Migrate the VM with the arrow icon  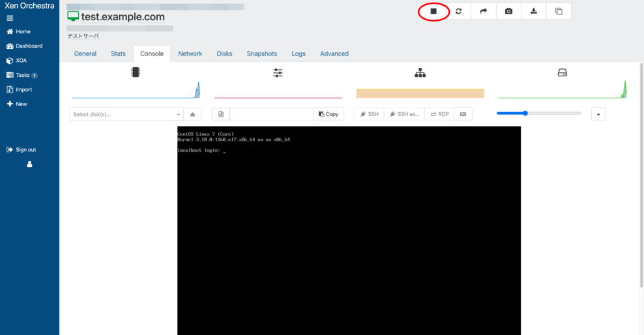(484, 12)
